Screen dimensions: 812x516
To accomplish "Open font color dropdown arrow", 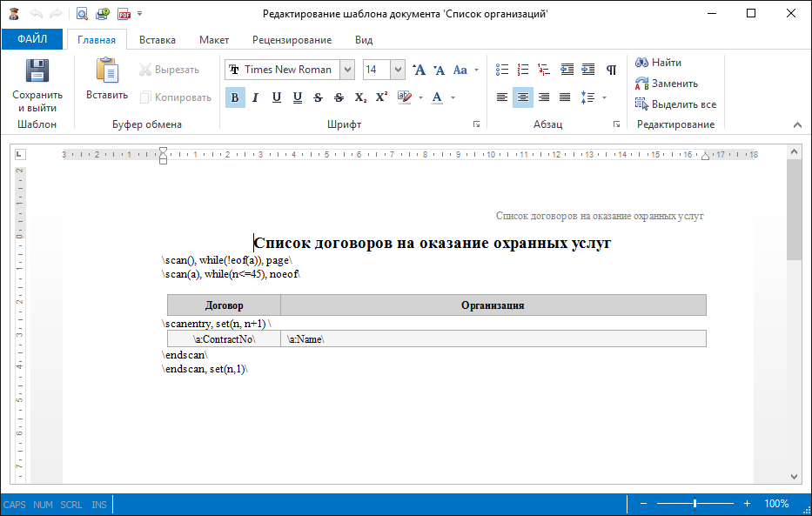I will coord(453,97).
